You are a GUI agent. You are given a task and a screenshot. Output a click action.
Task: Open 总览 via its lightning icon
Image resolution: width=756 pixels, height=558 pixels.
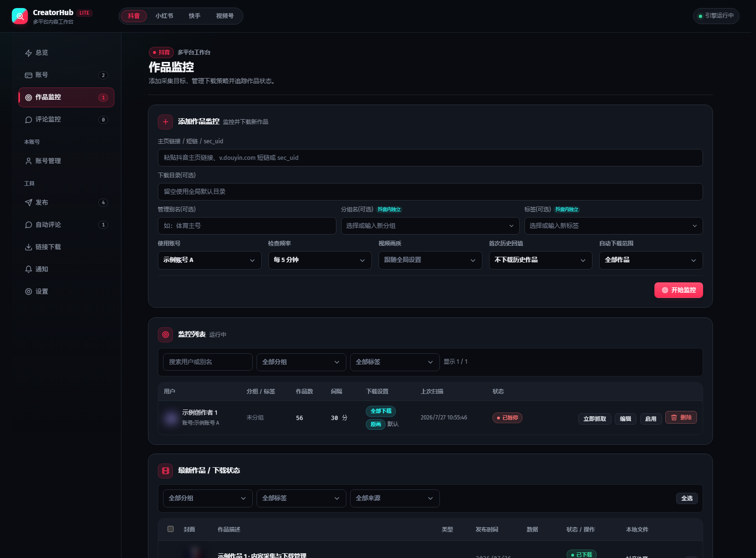[x=28, y=53]
